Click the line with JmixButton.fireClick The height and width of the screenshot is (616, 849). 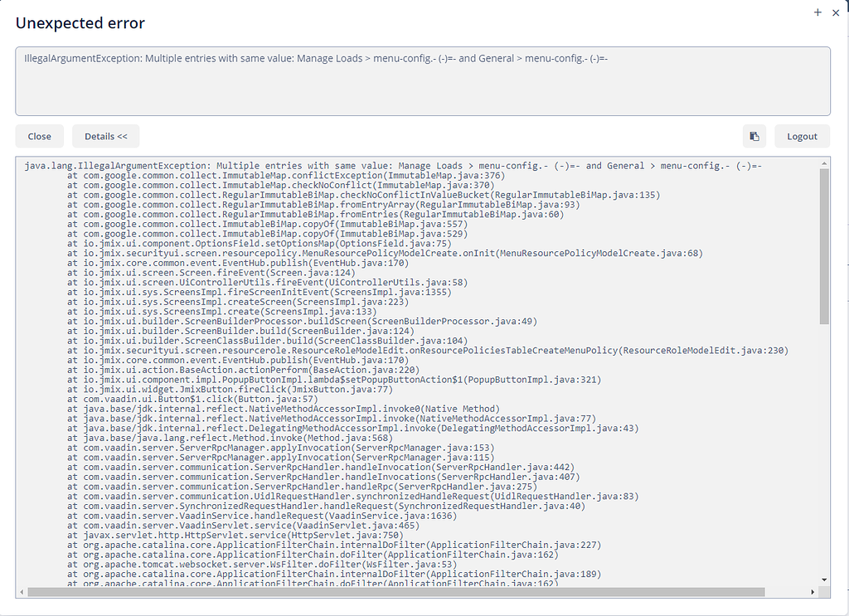point(230,390)
